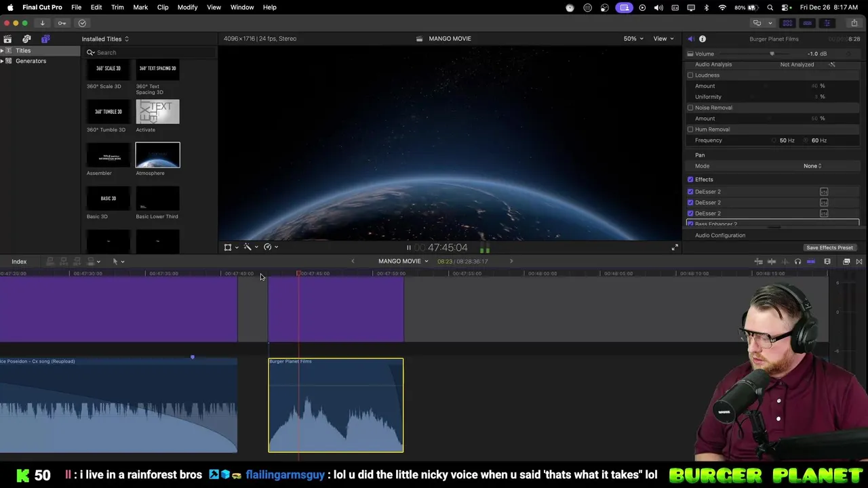Disable the second DeEsser 2 effect
The image size is (868, 488).
690,203
